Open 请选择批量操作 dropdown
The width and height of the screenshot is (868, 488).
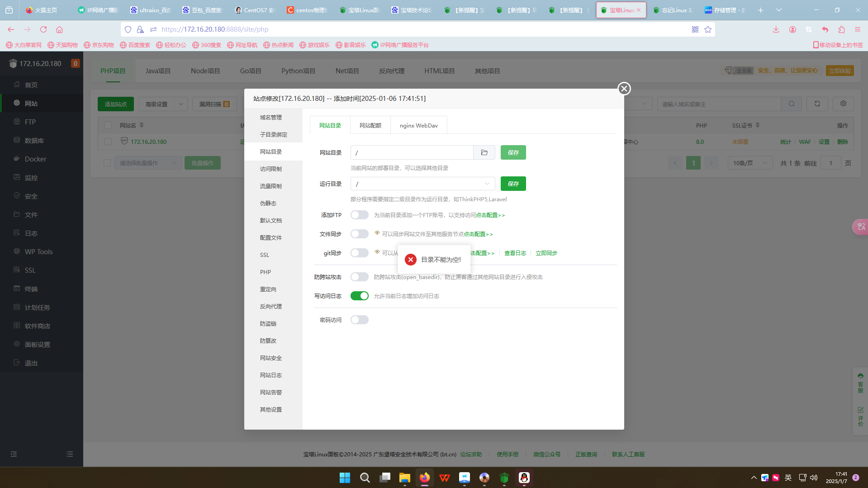(148, 163)
